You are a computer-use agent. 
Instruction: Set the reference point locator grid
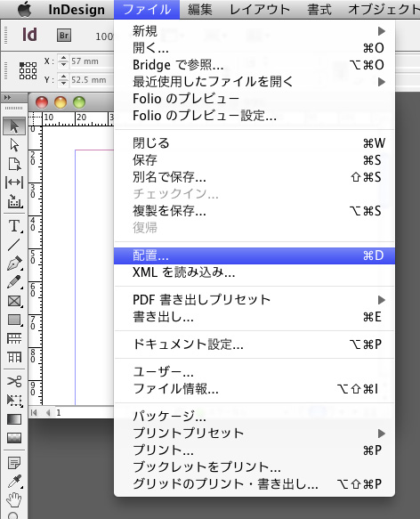click(28, 70)
